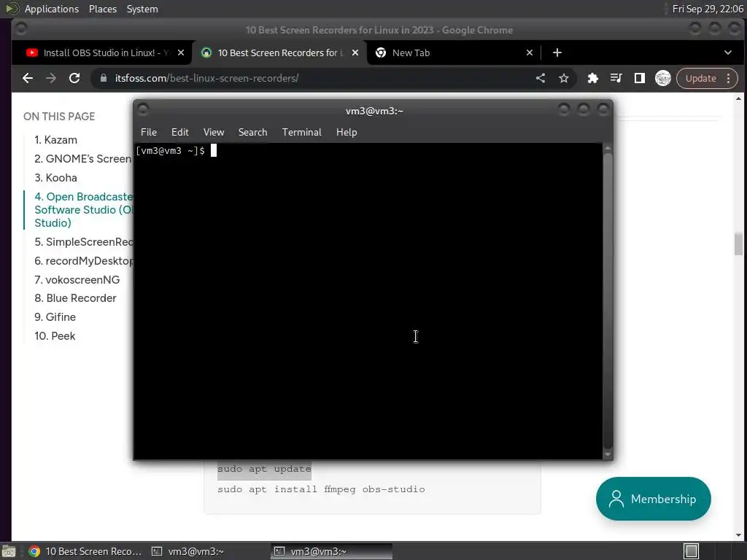Jump to 2. GNOME's Screen section
Image resolution: width=747 pixels, height=560 pixels.
[x=83, y=159]
